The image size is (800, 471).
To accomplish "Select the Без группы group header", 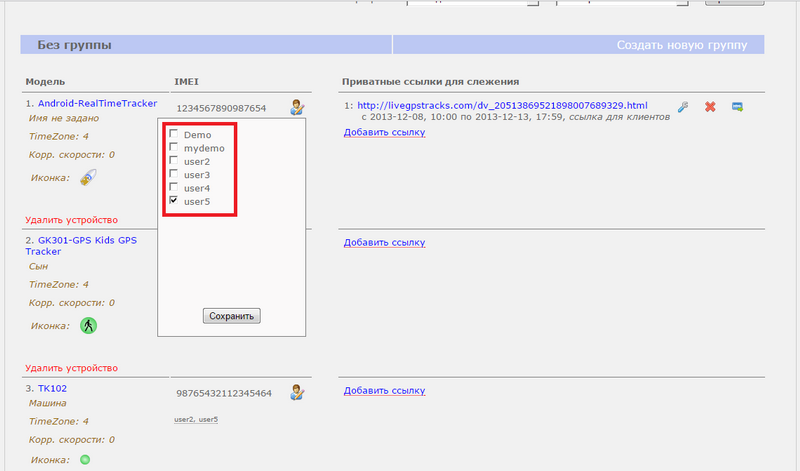I will (x=75, y=46).
